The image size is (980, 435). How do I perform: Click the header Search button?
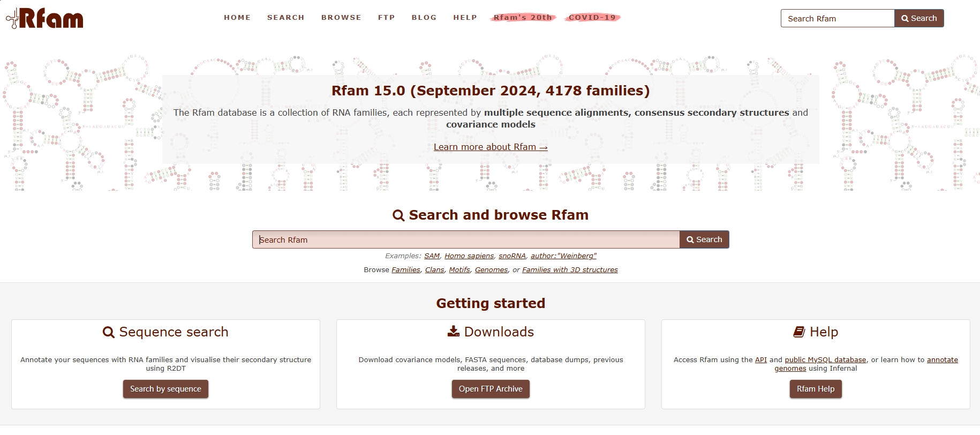point(919,18)
